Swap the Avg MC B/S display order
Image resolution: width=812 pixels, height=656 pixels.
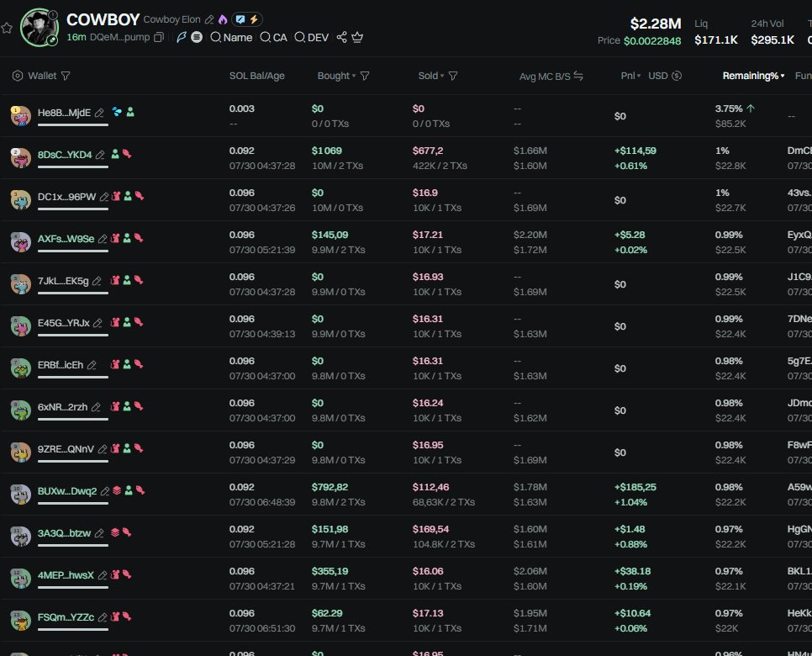point(578,77)
